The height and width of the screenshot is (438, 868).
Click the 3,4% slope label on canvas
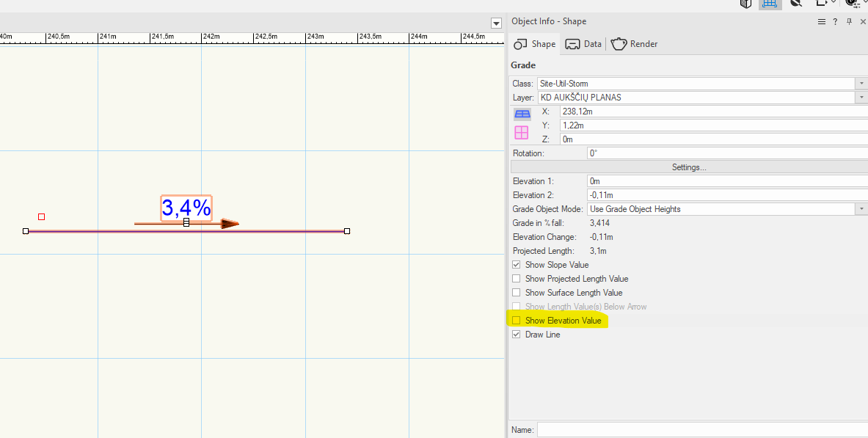coord(186,208)
